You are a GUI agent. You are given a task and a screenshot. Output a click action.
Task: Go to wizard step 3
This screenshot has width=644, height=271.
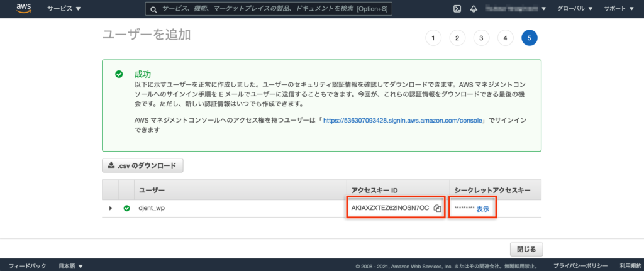[x=481, y=38]
